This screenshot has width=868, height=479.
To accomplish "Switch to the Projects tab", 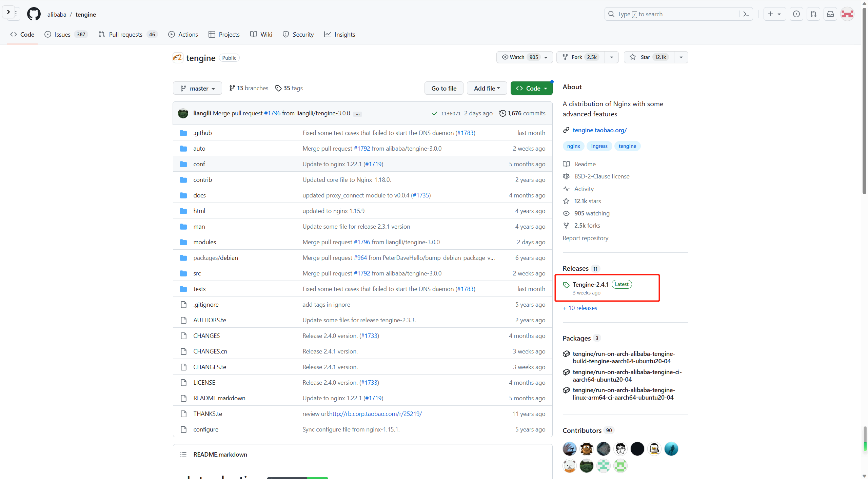I will pyautogui.click(x=224, y=35).
